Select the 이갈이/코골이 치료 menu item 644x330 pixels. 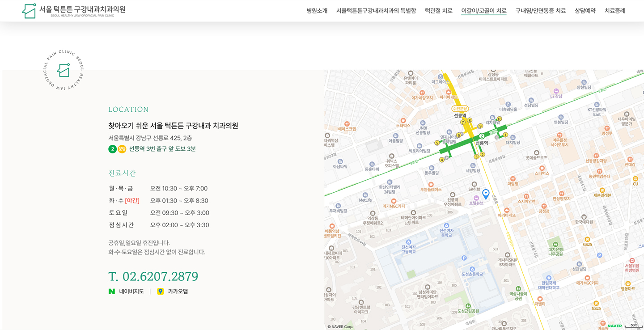[483, 11]
